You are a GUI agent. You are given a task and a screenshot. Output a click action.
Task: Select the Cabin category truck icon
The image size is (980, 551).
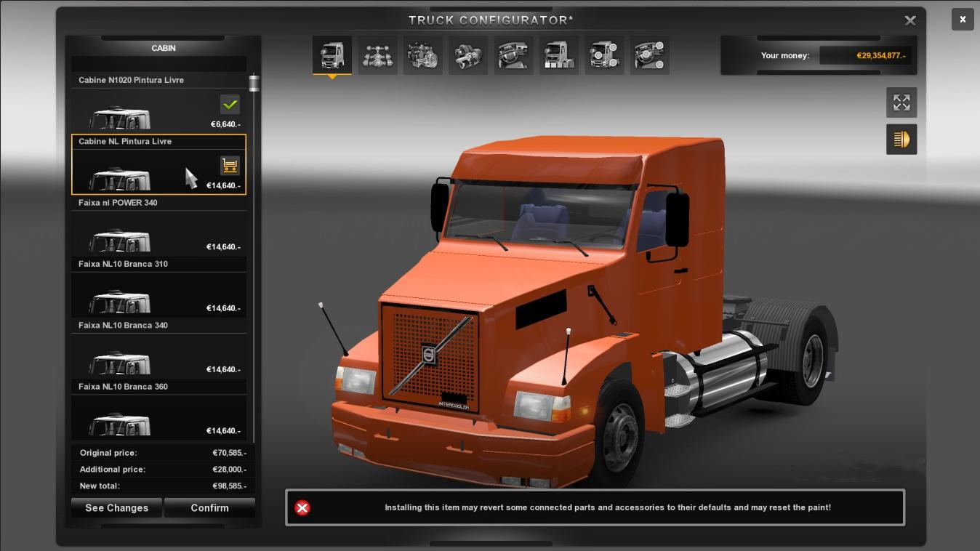(x=332, y=55)
